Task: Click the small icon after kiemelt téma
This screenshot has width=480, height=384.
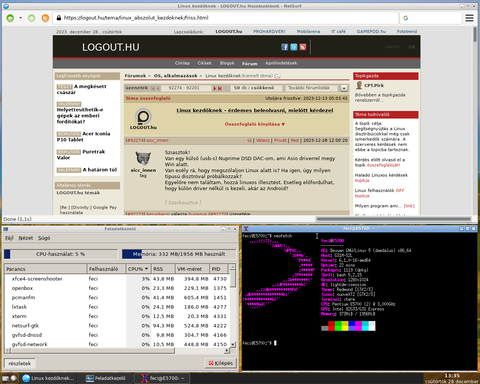Action: tap(277, 76)
